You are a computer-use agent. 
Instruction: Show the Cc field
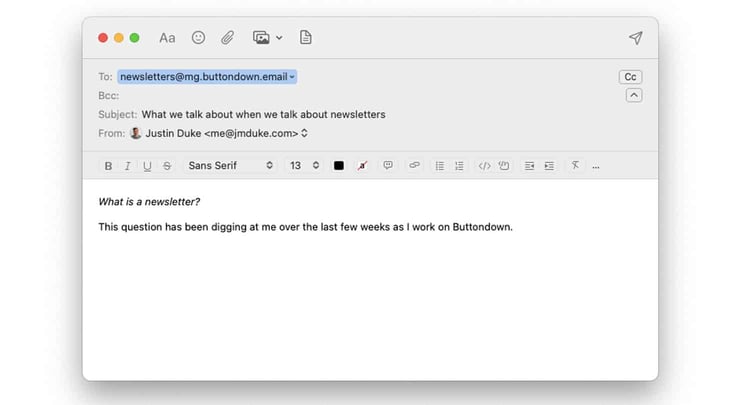pyautogui.click(x=630, y=77)
